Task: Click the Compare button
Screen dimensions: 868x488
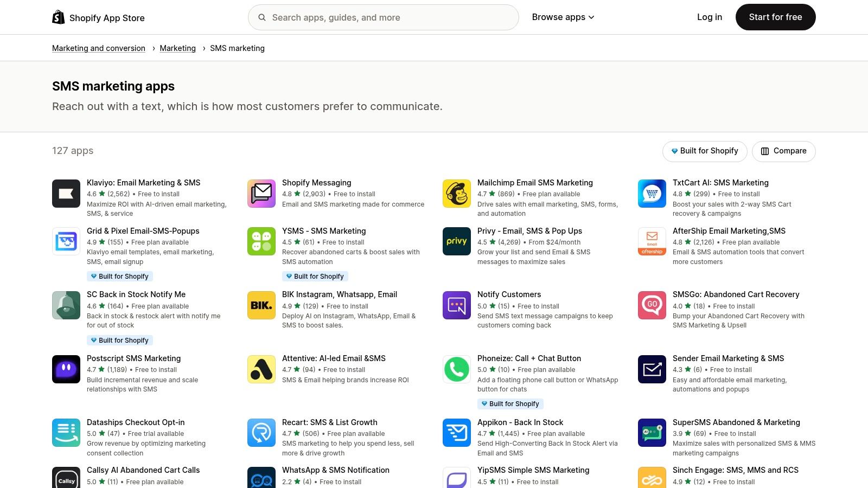Action: click(783, 151)
